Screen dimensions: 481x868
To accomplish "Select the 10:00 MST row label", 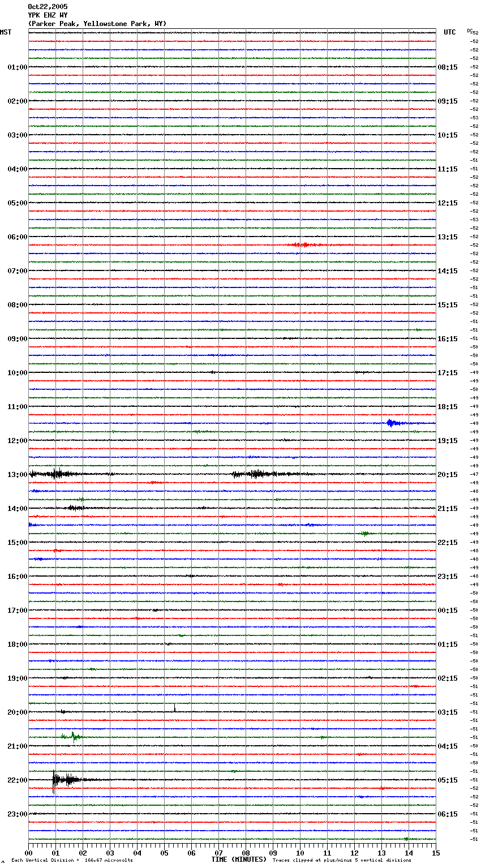I will coord(18,373).
